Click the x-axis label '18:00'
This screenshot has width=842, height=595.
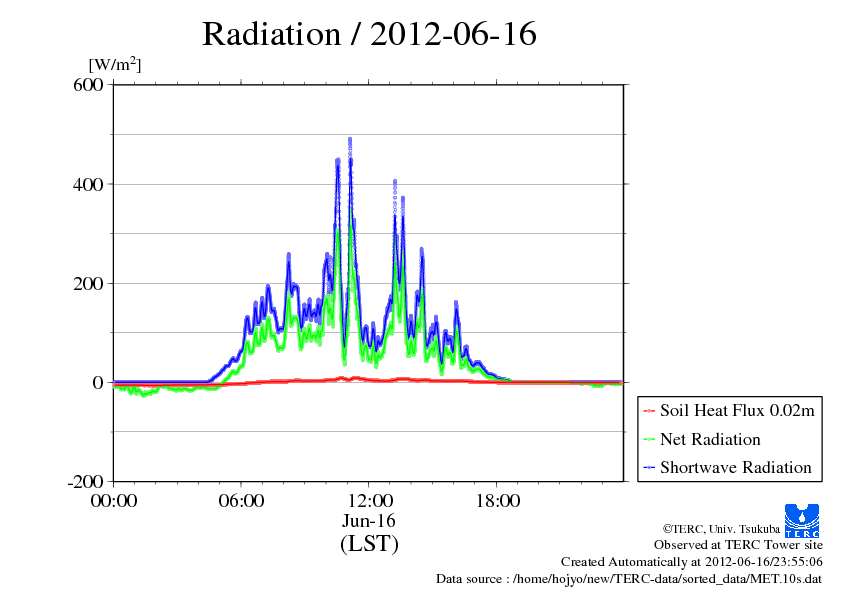(497, 500)
